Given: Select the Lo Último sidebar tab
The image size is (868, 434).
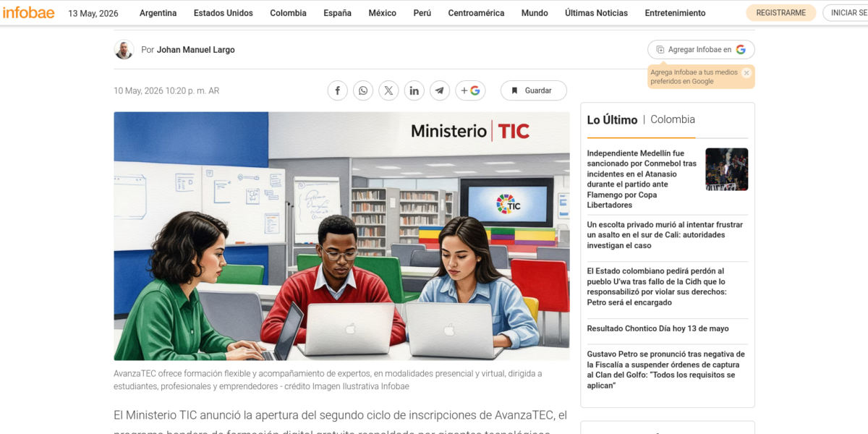Looking at the screenshot, I should [612, 120].
